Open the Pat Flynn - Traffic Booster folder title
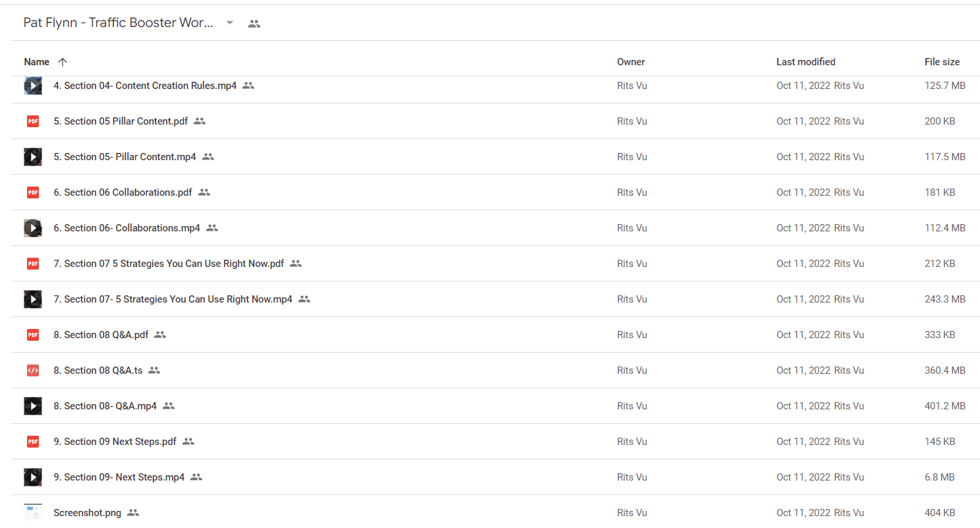The height and width of the screenshot is (528, 980). [x=119, y=23]
